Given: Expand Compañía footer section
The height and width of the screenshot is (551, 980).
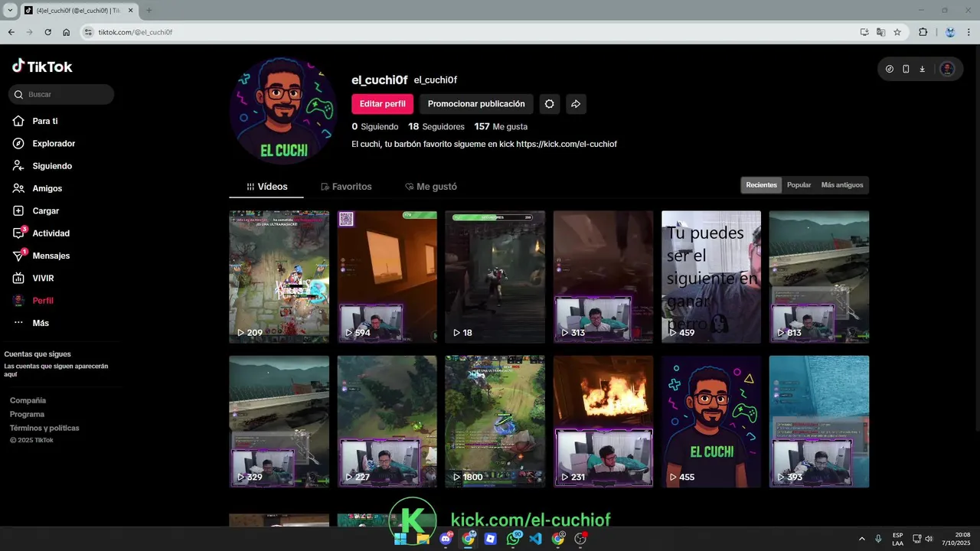Looking at the screenshot, I should pos(28,400).
